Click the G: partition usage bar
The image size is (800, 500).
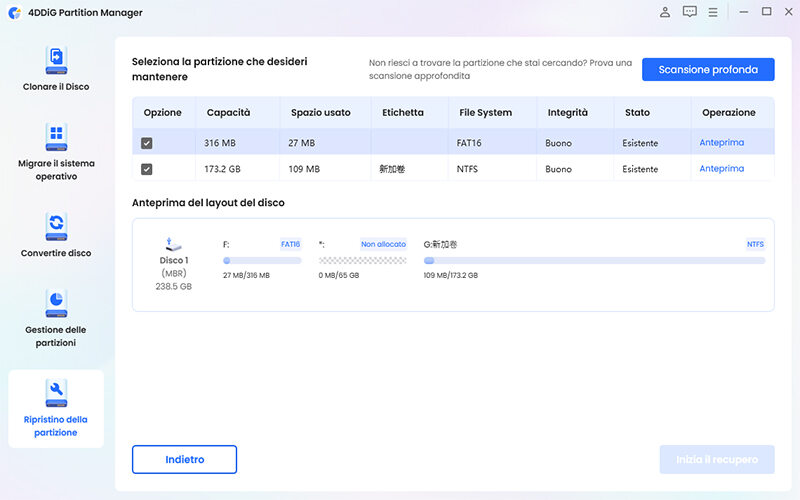pyautogui.click(x=594, y=261)
